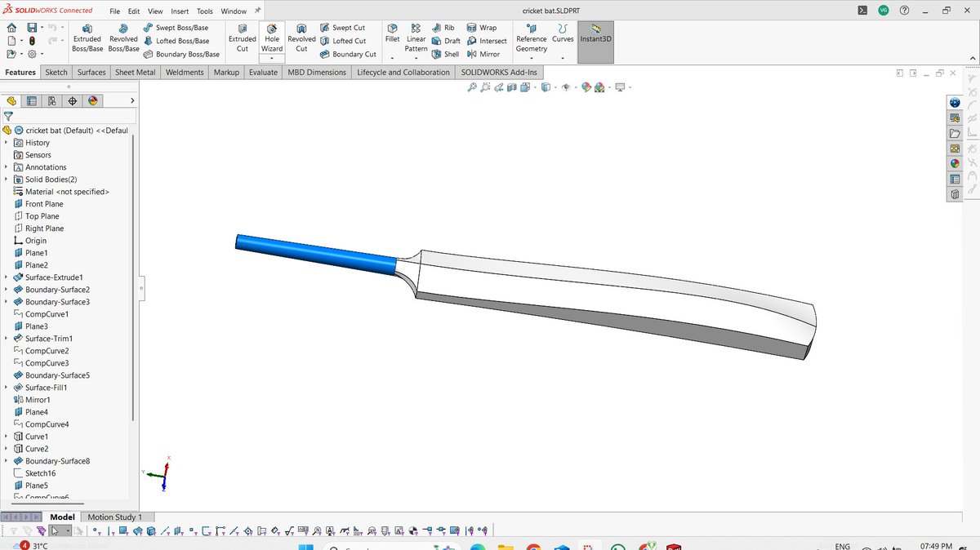
Task: Expand the Surface-Extrude1 feature
Action: pyautogui.click(x=7, y=277)
